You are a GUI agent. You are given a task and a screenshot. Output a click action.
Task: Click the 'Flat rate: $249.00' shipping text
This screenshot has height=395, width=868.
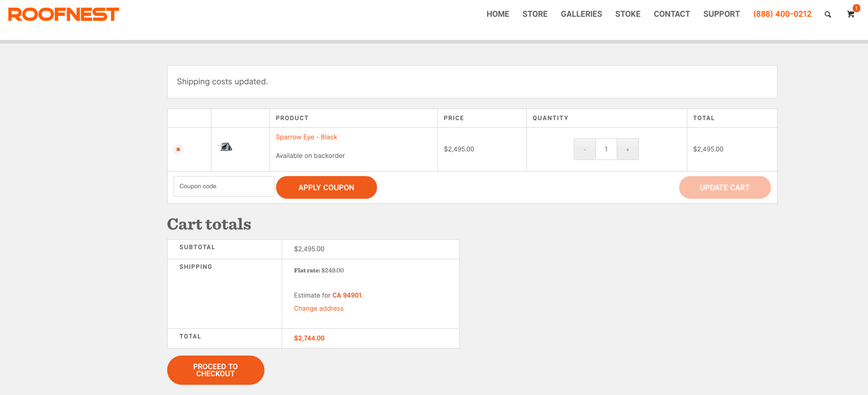click(x=318, y=270)
